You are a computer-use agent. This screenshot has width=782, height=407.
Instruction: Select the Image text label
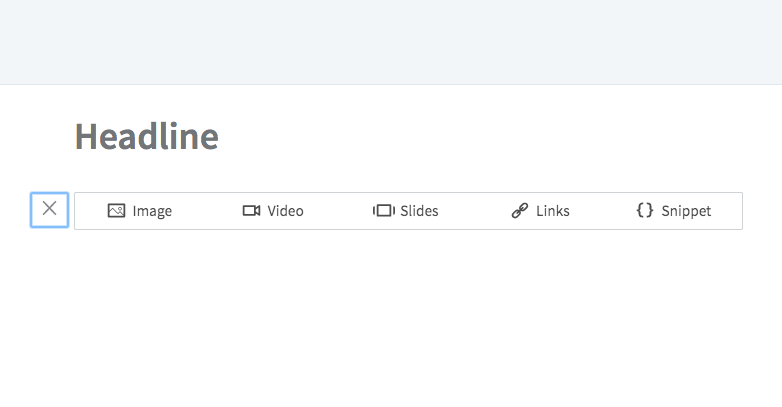pos(152,211)
